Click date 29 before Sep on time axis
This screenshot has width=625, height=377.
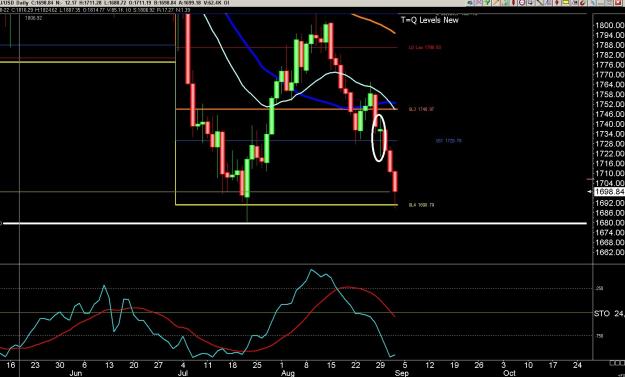(x=380, y=365)
